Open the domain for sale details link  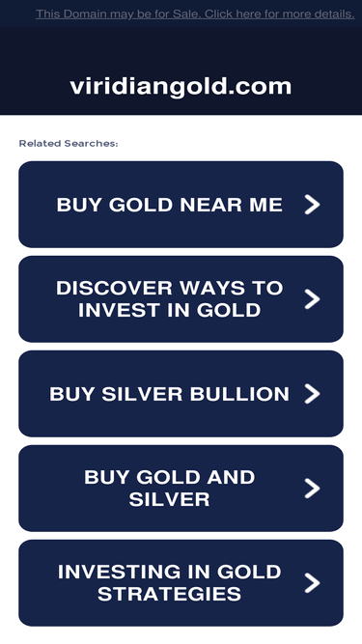tap(195, 14)
